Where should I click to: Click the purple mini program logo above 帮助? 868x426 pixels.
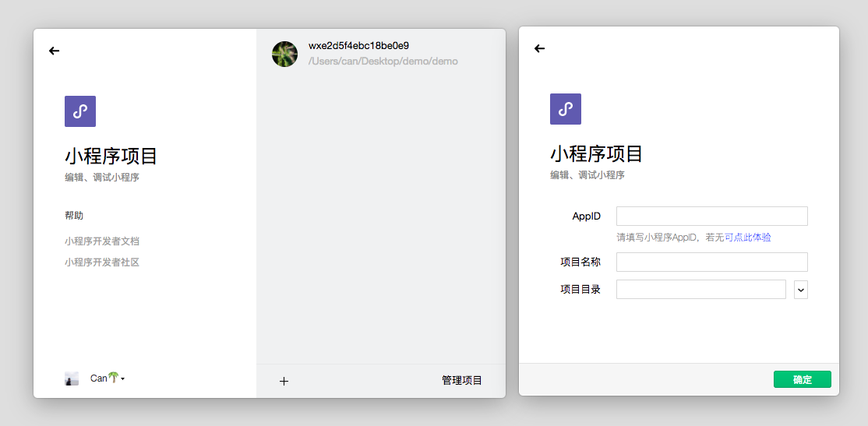click(x=80, y=111)
